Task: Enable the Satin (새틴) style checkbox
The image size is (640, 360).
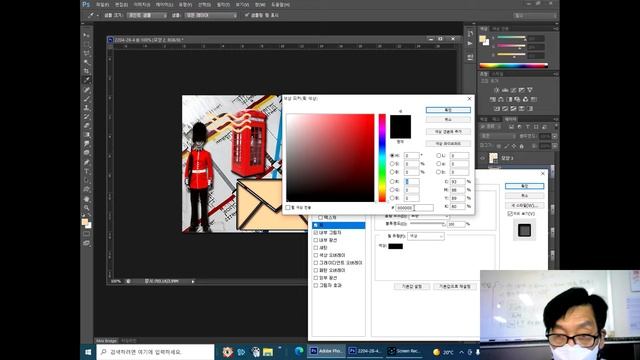Action: tap(316, 248)
